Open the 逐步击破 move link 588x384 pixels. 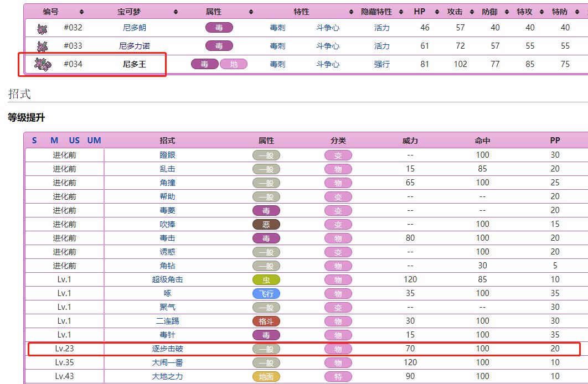coord(167,349)
